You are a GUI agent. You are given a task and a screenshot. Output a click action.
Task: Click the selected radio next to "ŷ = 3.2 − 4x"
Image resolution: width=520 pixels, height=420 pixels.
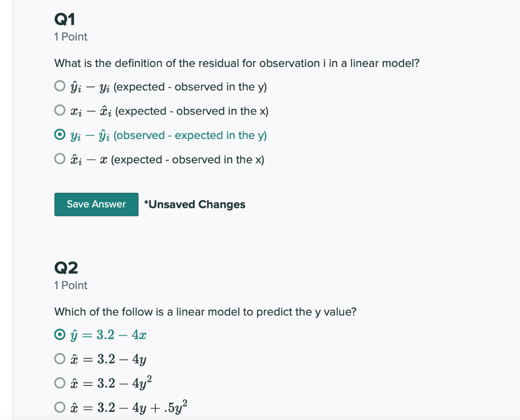point(59,334)
